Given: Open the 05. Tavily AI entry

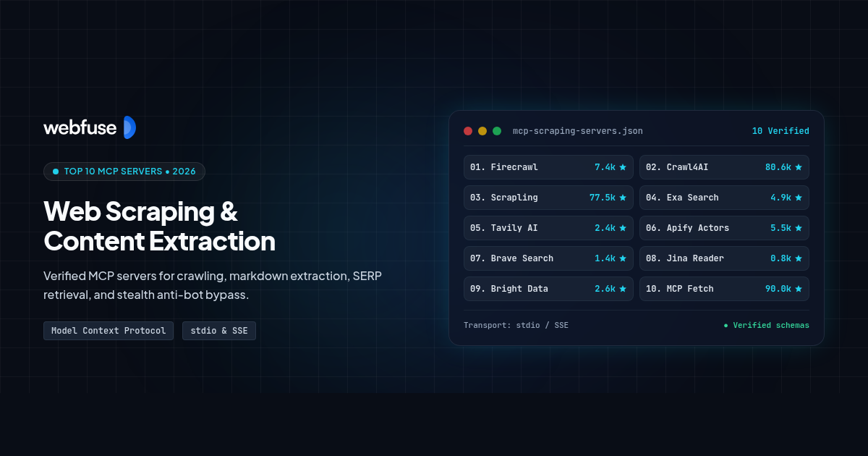Looking at the screenshot, I should (548, 228).
